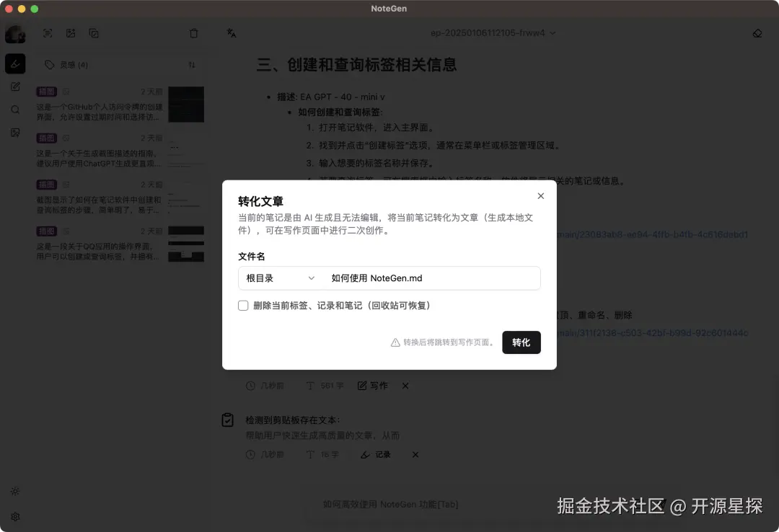Enable 删除当前标签、记录和笔记 checkbox
Viewport: 779px width, 532px height.
243,306
